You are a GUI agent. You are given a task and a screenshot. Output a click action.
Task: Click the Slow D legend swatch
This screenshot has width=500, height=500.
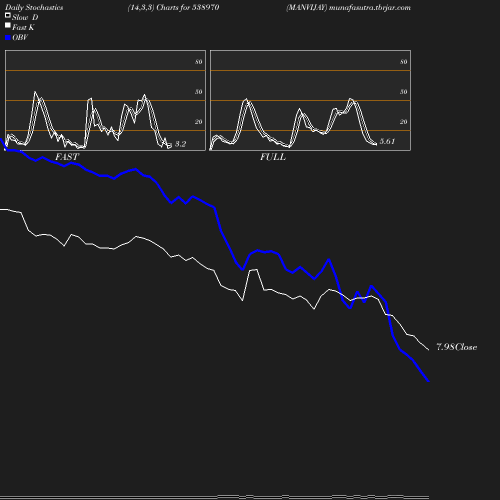[x=8, y=15]
